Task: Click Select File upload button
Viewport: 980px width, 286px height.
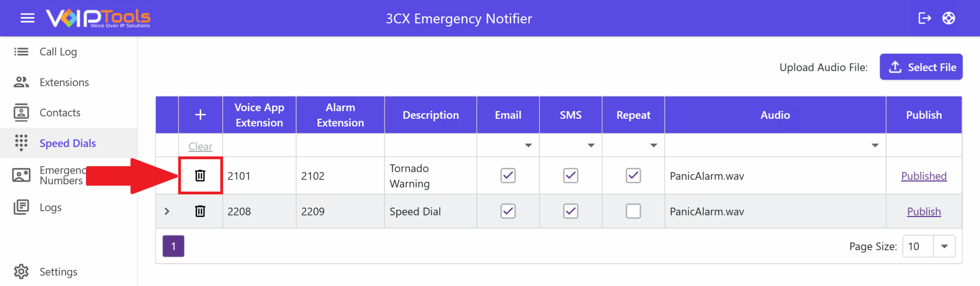Action: (x=921, y=67)
